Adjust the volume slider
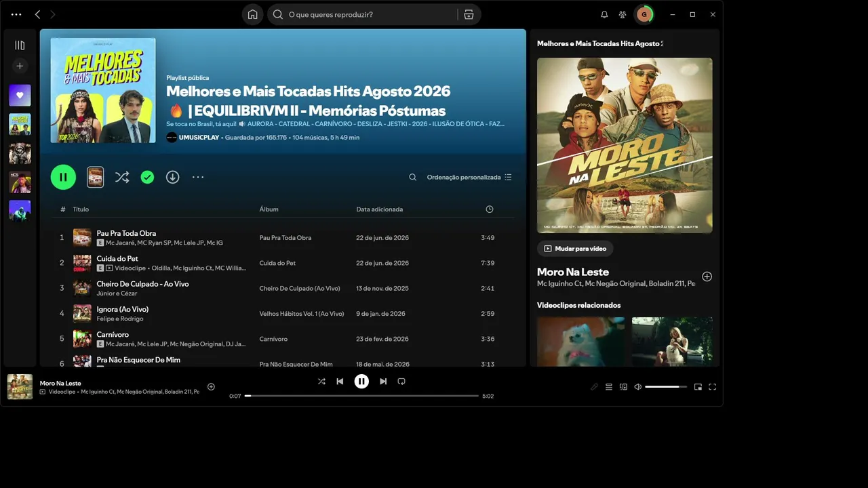The image size is (868, 488). [x=666, y=387]
